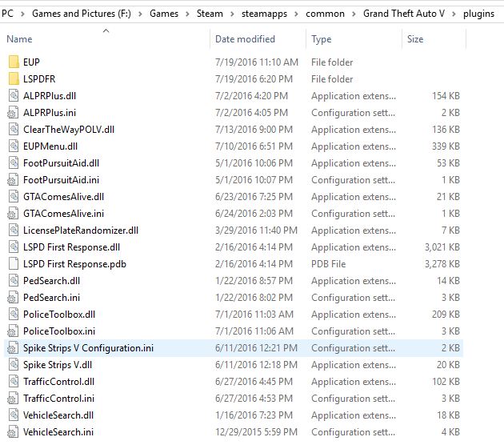Select the LSPD First Response.pdb icon
The width and height of the screenshot is (504, 445).
13,263
